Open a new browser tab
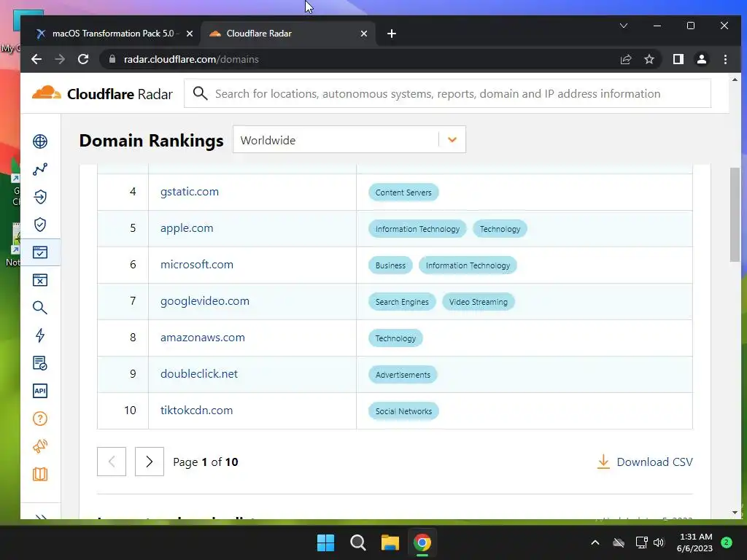The height and width of the screenshot is (560, 747). point(392,34)
